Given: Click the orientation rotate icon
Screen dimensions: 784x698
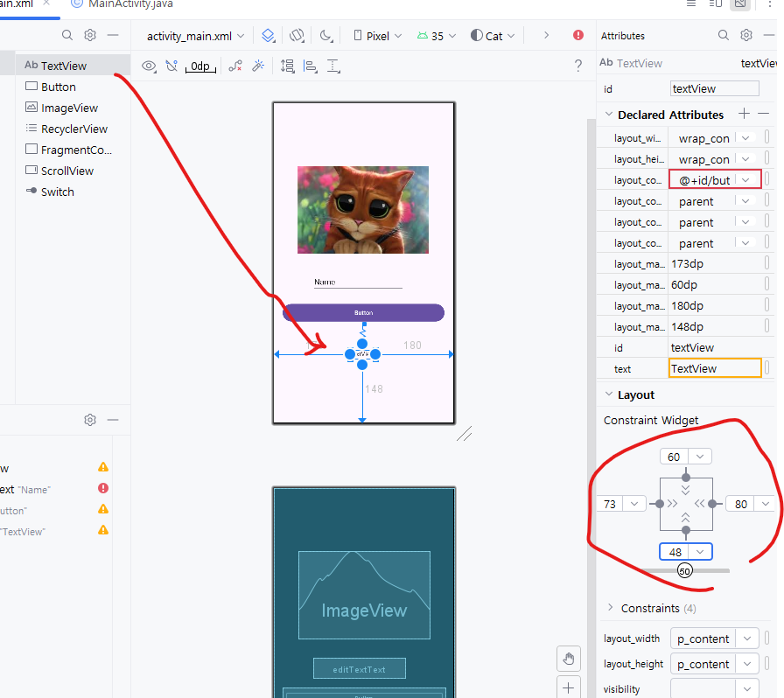Looking at the screenshot, I should 297,36.
